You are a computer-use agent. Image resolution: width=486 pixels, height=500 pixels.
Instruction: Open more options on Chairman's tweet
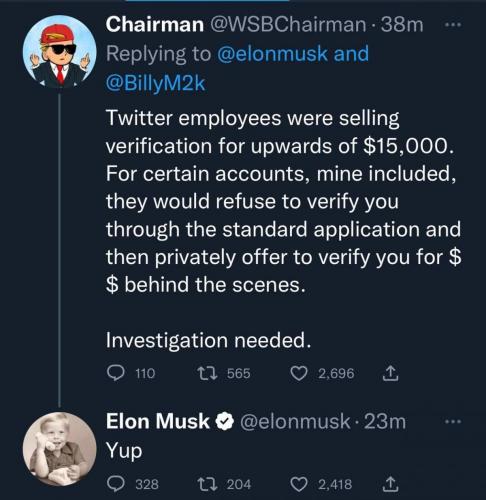coord(454,25)
